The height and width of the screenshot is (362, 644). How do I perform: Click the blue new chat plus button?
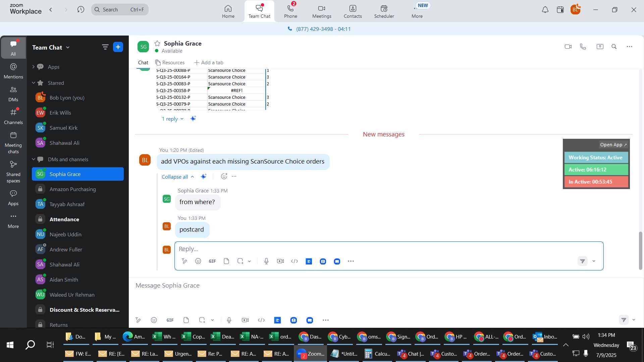(118, 47)
